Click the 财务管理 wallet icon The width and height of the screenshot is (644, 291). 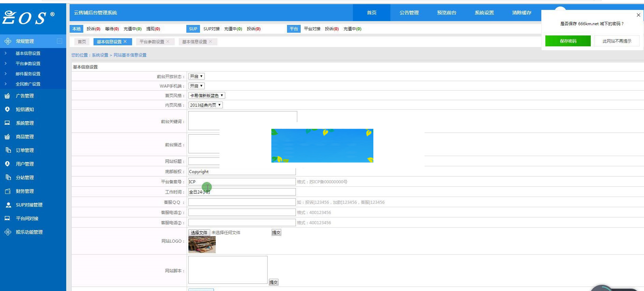tap(8, 191)
